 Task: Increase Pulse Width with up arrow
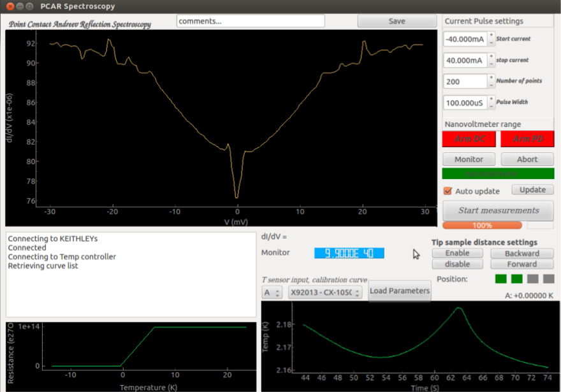492,99
